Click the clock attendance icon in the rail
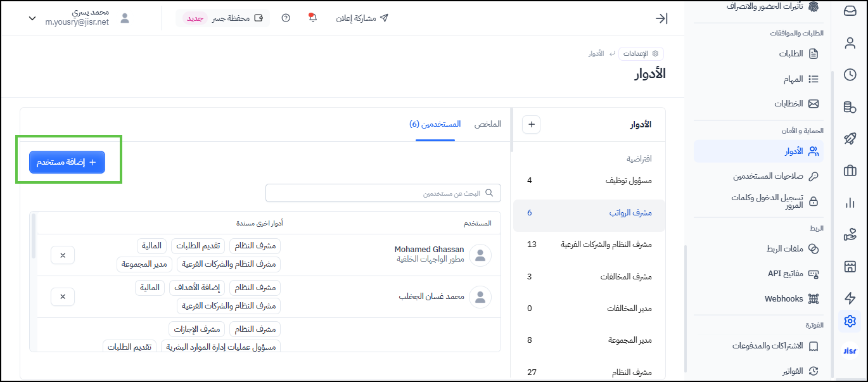This screenshot has width=868, height=382. pos(850,75)
